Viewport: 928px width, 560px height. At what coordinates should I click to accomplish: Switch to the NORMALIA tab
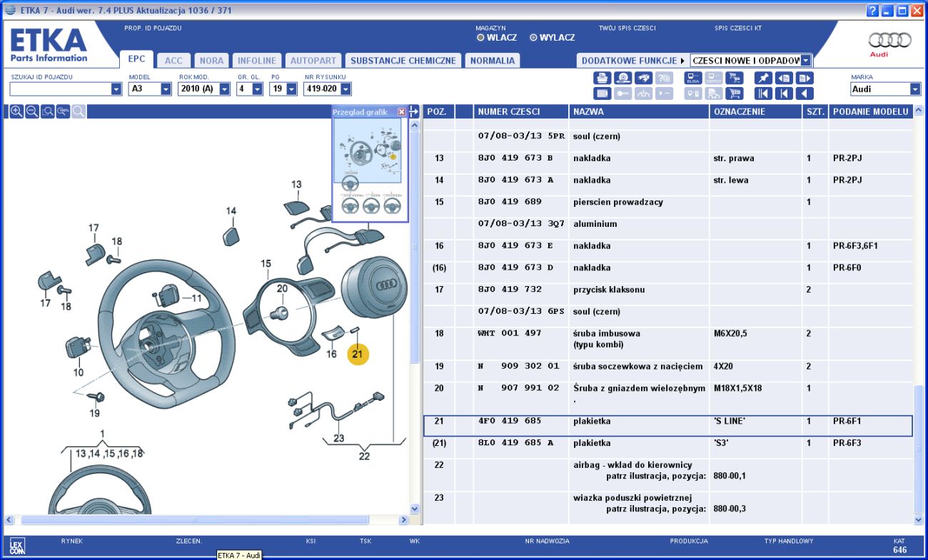click(x=492, y=61)
